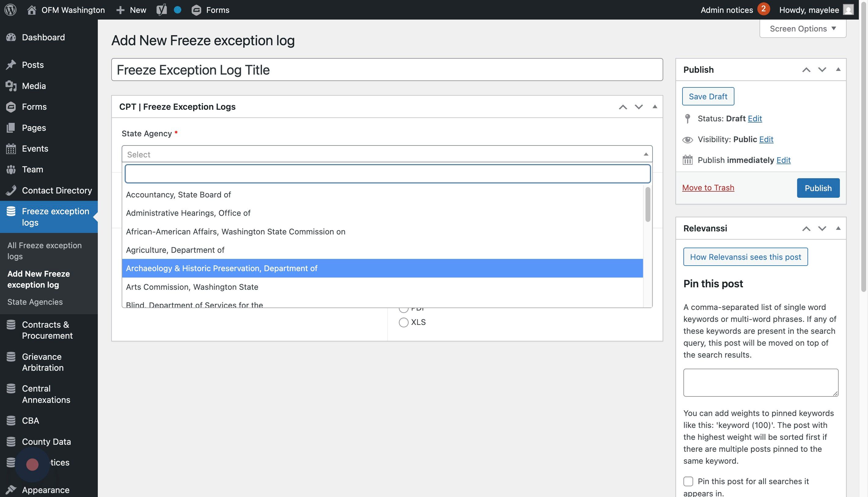Move Relevanssi panel down with chevron

point(822,228)
